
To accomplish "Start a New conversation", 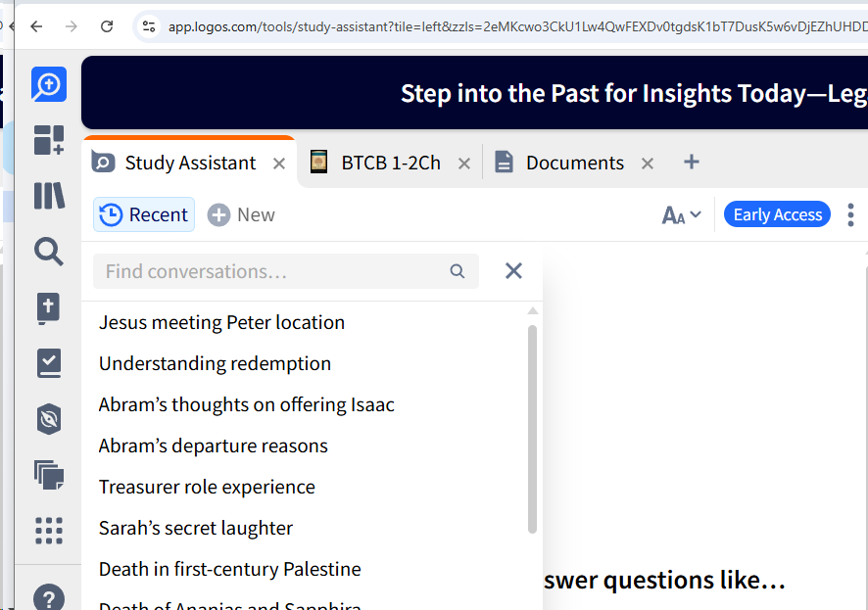I will (241, 215).
